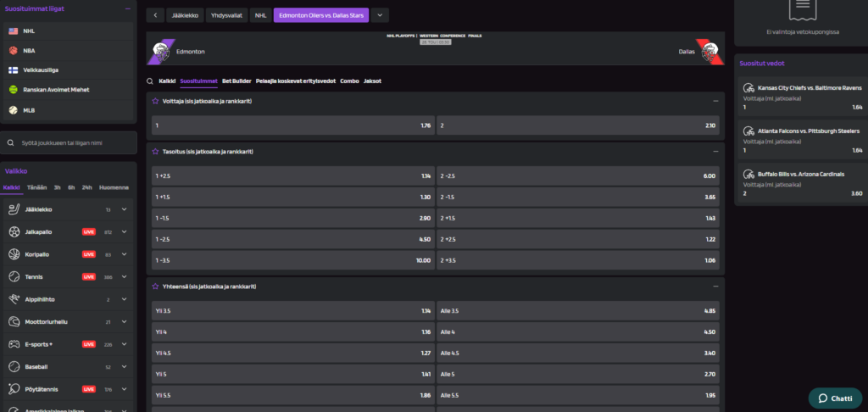Click the Jääkiekko hockey stick icon
Screen dimensions: 868x412
[14, 209]
